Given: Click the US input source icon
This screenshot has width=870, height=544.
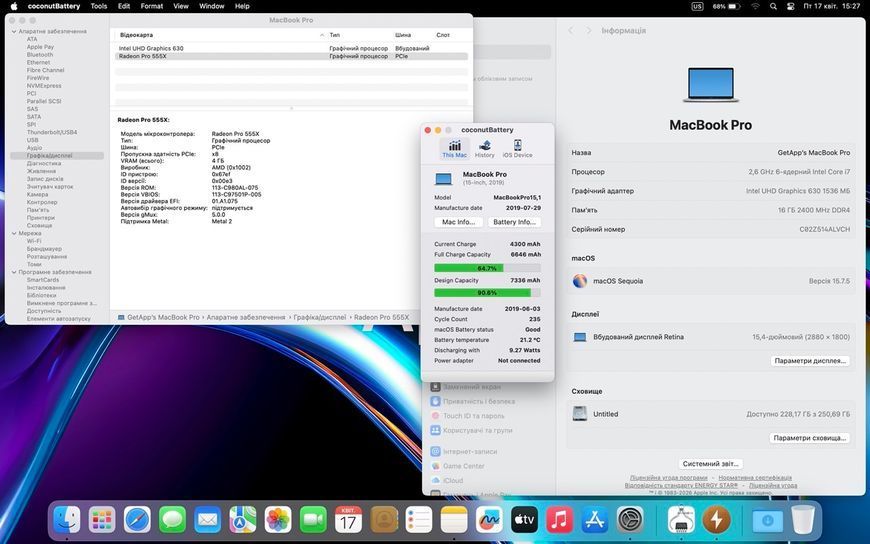Looking at the screenshot, I should pyautogui.click(x=697, y=7).
